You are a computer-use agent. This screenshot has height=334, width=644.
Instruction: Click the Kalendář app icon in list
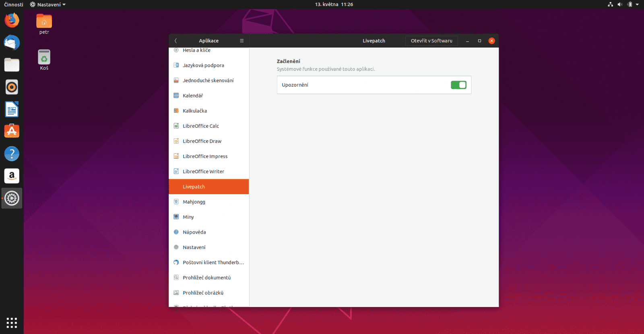tap(176, 95)
